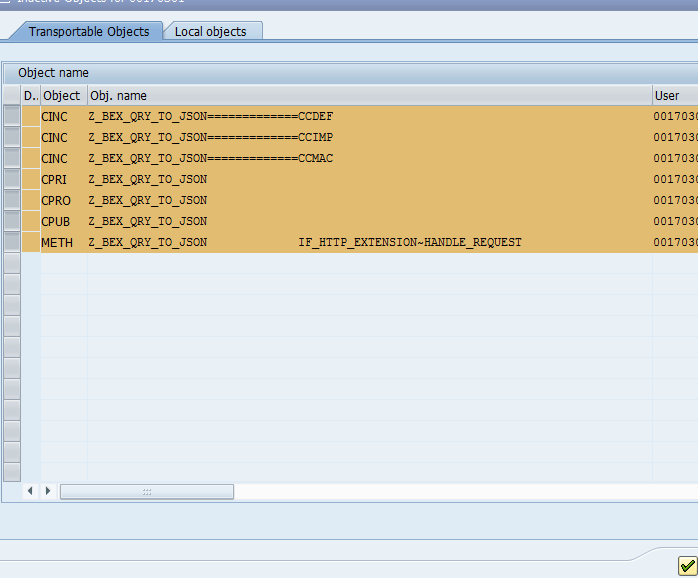The width and height of the screenshot is (698, 578).
Task: Click the right scroll arrow of horizontal scrollbar
Action: point(48,491)
